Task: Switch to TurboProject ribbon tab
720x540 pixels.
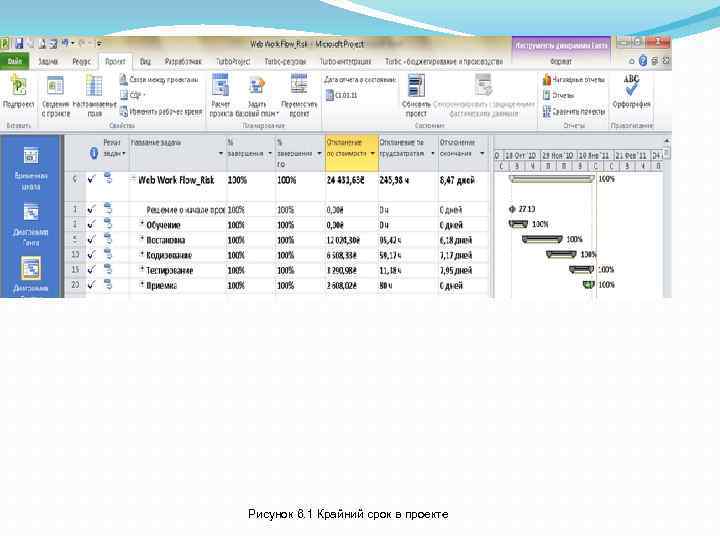Action: pos(233,61)
